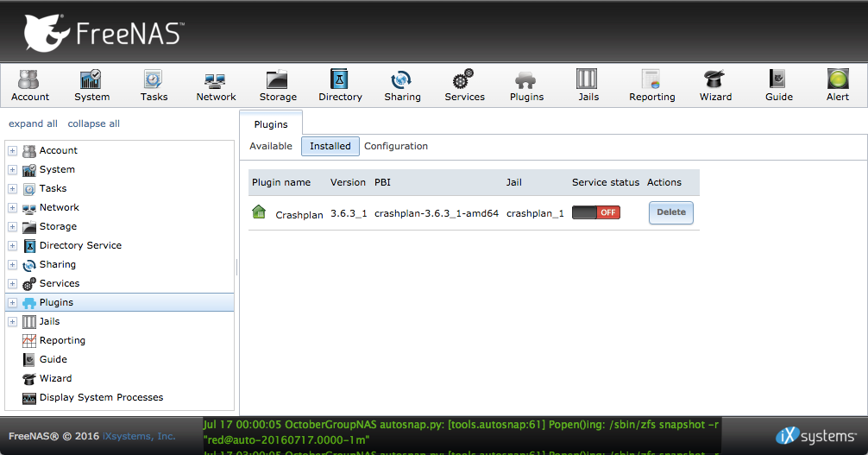
Task: Open Plugins in the top toolbar
Action: pyautogui.click(x=526, y=85)
